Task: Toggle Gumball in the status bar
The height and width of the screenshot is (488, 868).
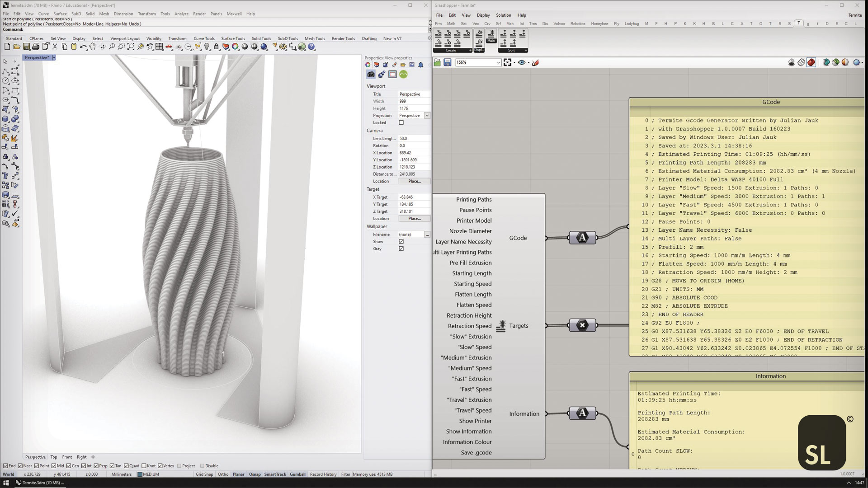Action: (x=297, y=474)
